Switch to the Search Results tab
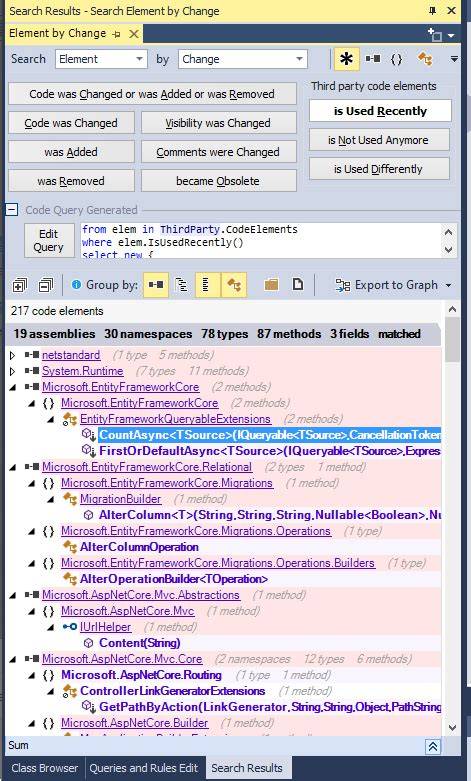The width and height of the screenshot is (471, 781). pos(247,768)
